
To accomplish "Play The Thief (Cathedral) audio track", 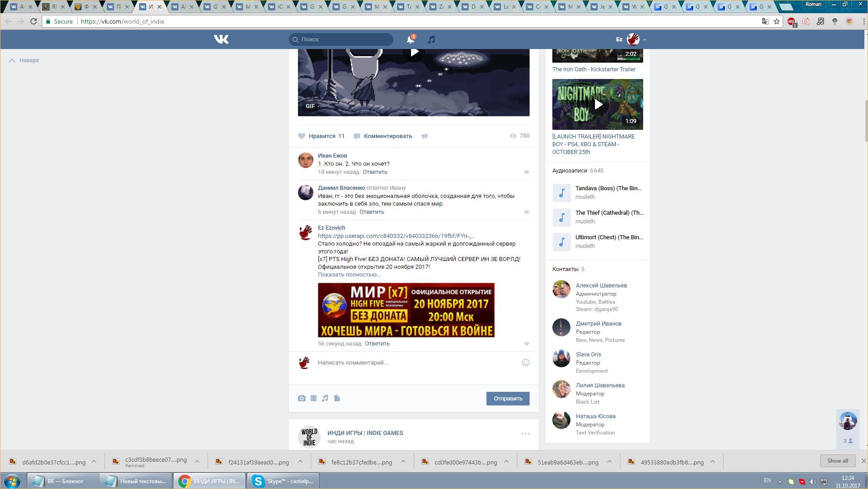I will pyautogui.click(x=561, y=217).
